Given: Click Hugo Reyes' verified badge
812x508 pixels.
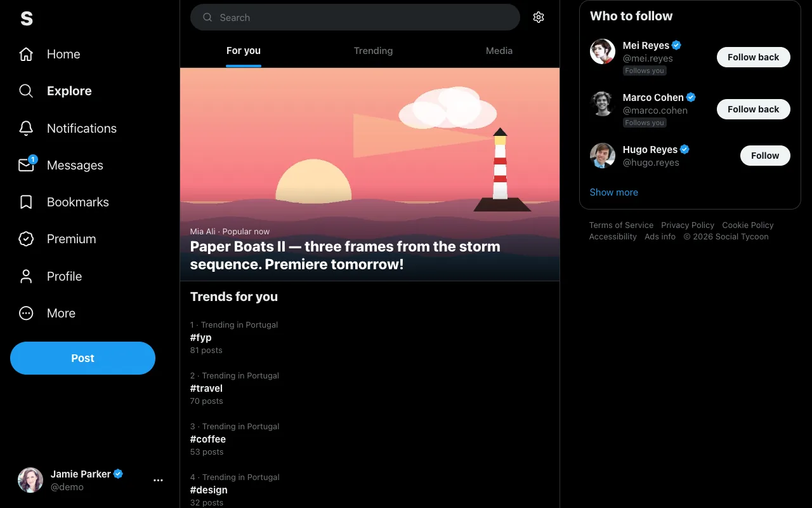Looking at the screenshot, I should pos(685,149).
